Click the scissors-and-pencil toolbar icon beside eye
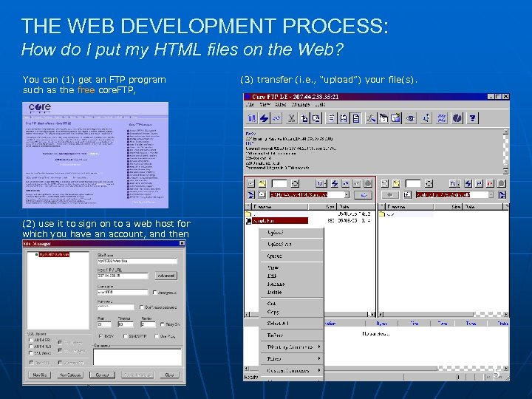532x399 pixels. click(x=370, y=118)
